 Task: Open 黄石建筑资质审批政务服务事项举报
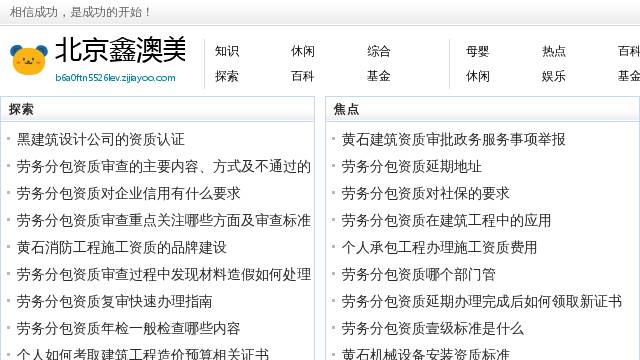(x=453, y=140)
